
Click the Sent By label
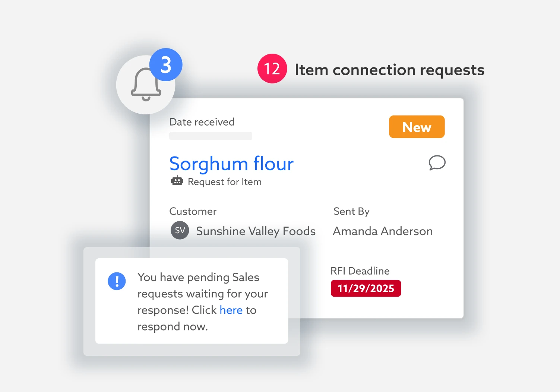coord(351,211)
